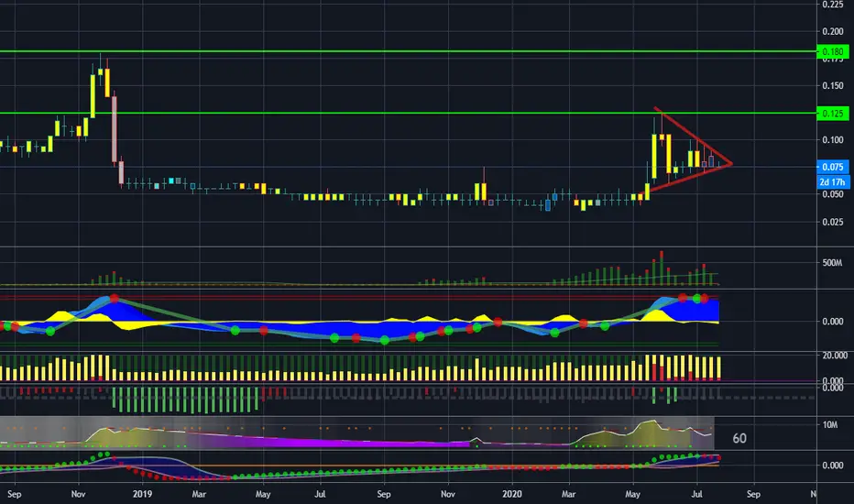
Task: Click the Mar label right of 2020
Action: pos(569,494)
